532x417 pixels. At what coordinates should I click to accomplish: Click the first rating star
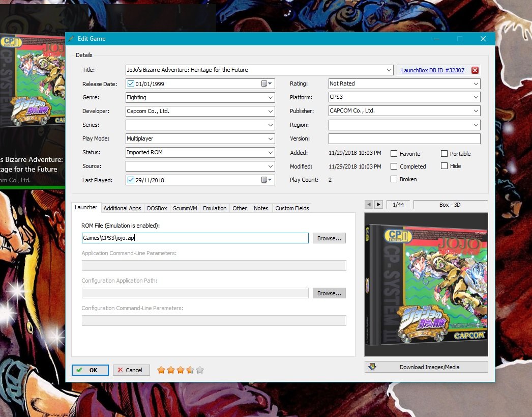point(161,370)
